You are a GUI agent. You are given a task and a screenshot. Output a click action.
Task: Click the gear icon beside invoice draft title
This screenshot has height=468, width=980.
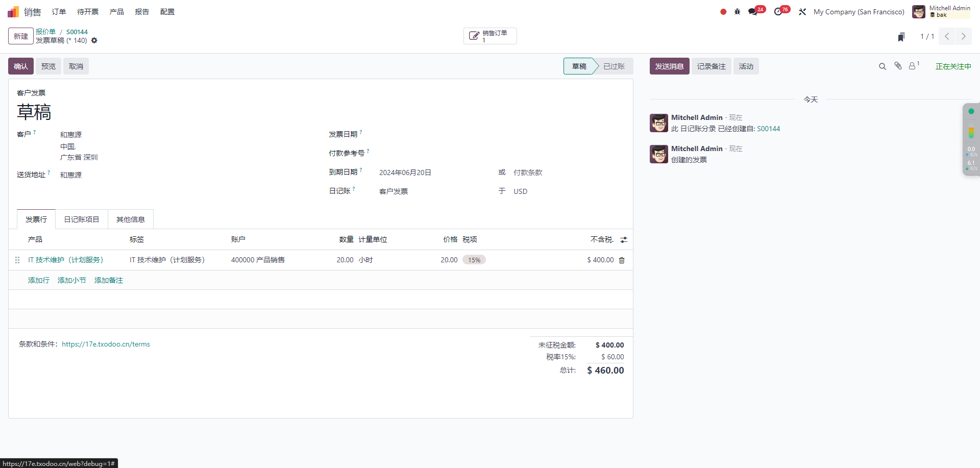(94, 41)
